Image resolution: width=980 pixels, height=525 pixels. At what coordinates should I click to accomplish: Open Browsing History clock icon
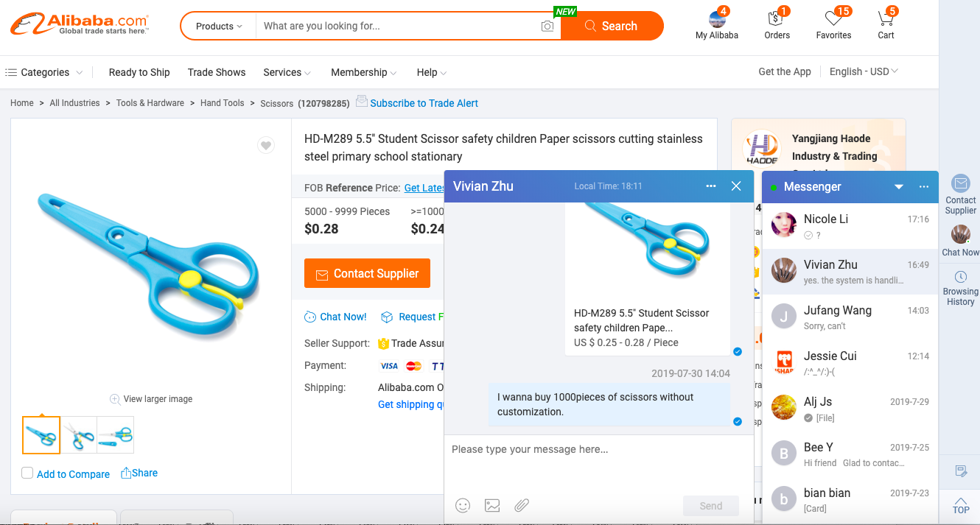click(x=960, y=277)
